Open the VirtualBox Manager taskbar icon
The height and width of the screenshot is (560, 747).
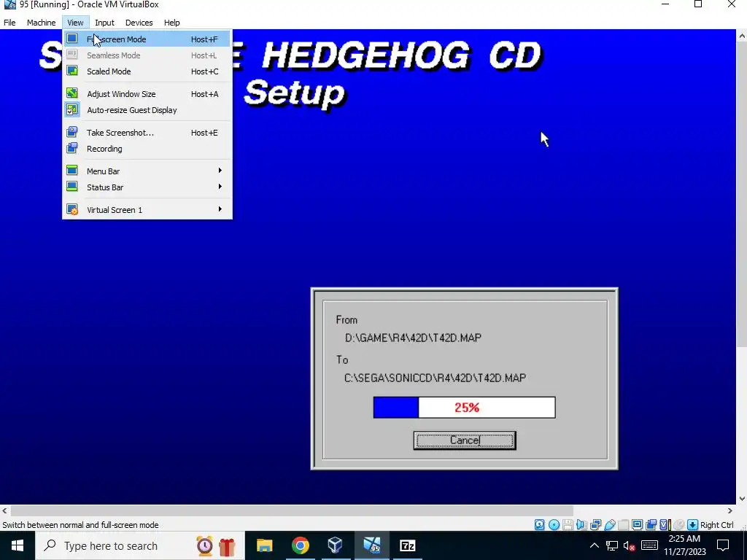pyautogui.click(x=336, y=545)
